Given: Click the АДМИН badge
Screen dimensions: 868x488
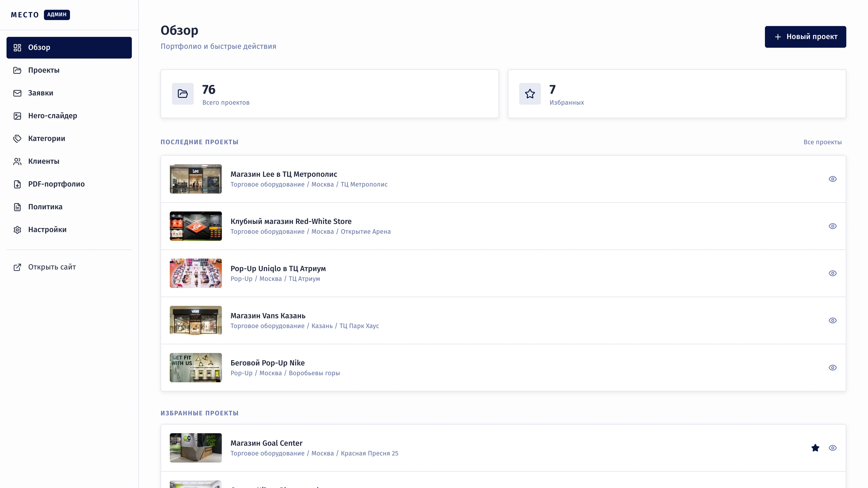Looking at the screenshot, I should tap(57, 15).
